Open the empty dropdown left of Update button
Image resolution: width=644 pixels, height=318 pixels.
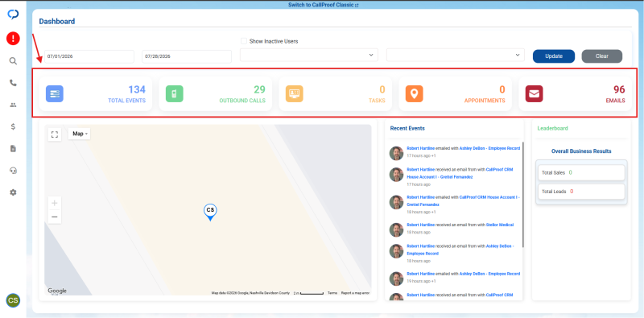456,55
